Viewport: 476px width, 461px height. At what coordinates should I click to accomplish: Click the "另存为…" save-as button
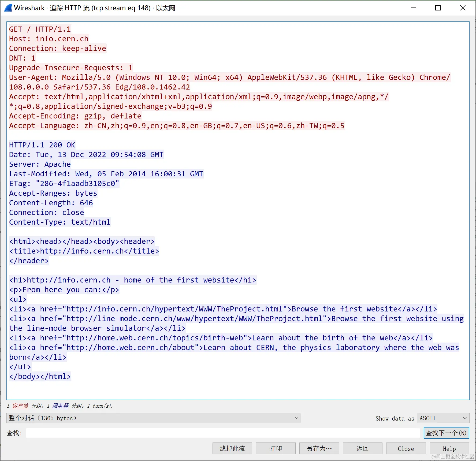(319, 448)
